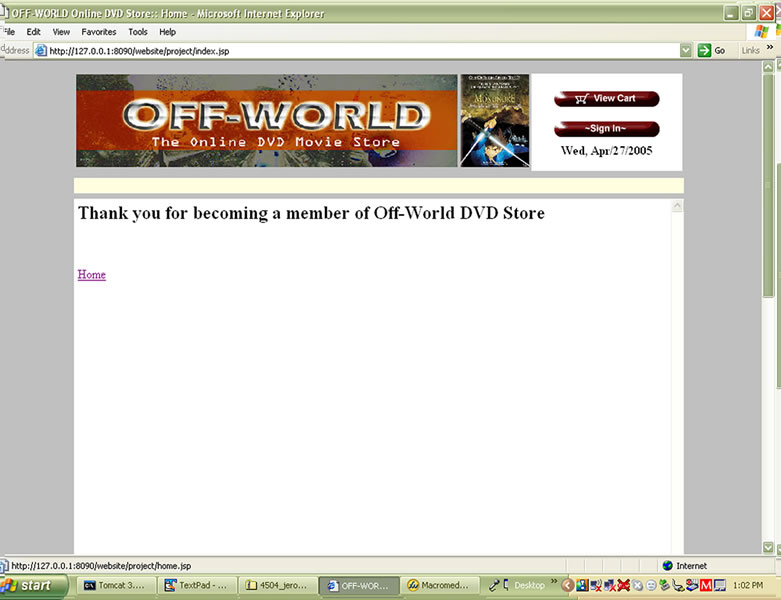Open the address bar dropdown arrow
This screenshot has height=600, width=781.
(685, 50)
